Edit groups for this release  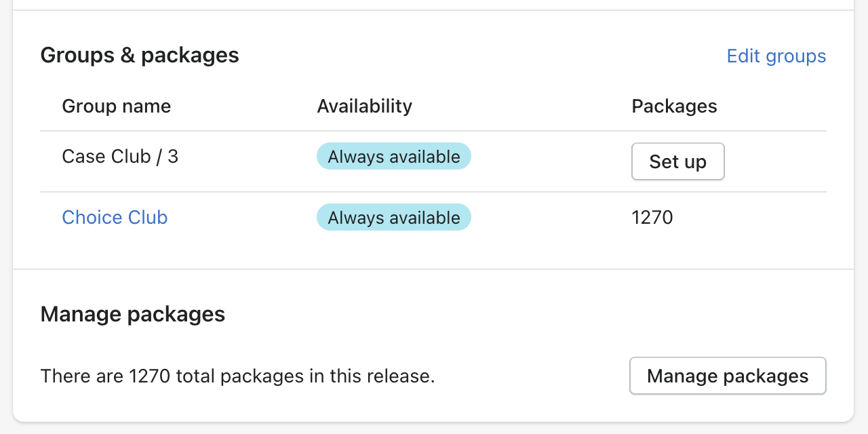[776, 56]
